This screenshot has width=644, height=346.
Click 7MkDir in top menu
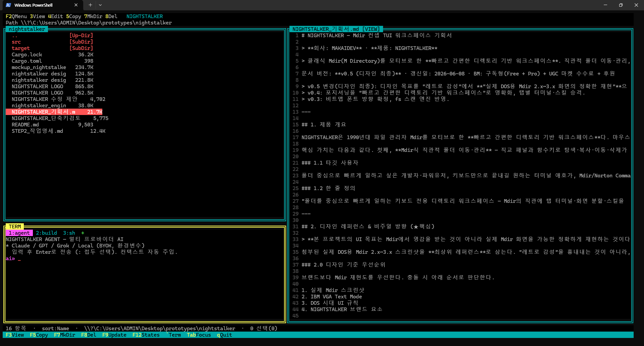tap(93, 16)
